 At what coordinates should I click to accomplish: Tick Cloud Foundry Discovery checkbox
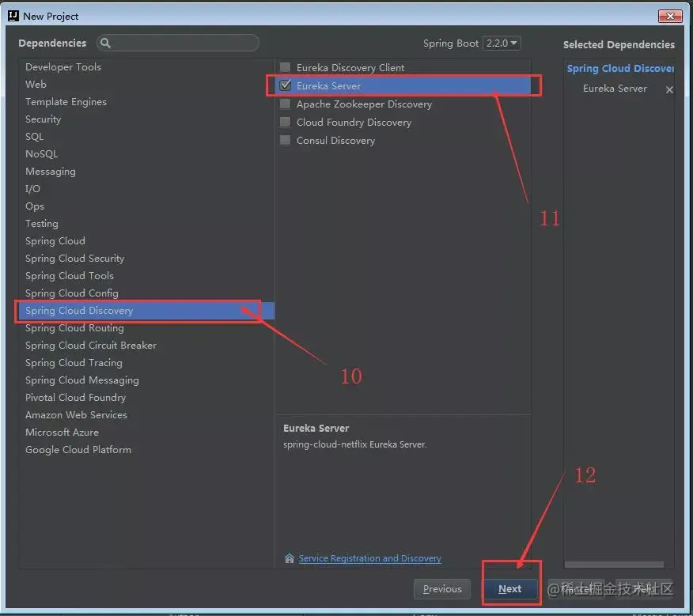click(x=286, y=122)
